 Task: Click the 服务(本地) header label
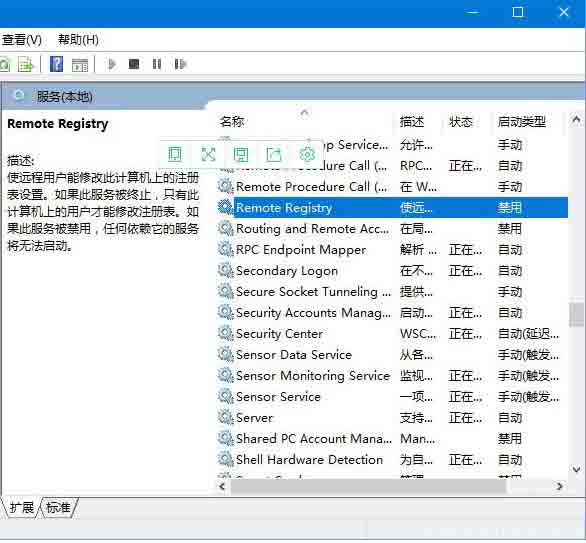point(64,97)
